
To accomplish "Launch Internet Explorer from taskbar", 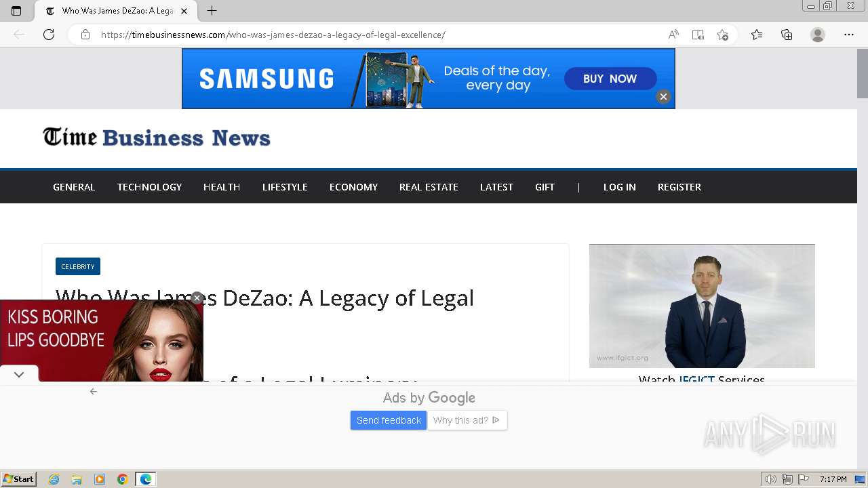I will [54, 479].
